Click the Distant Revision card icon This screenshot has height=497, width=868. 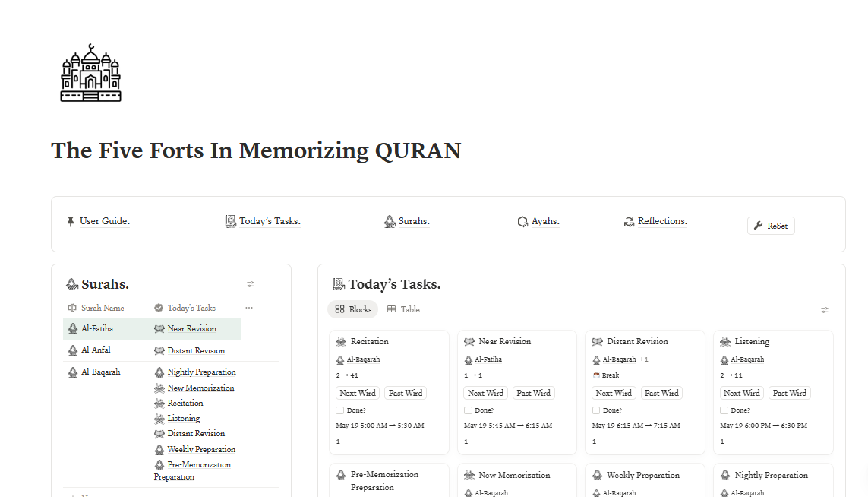click(598, 342)
